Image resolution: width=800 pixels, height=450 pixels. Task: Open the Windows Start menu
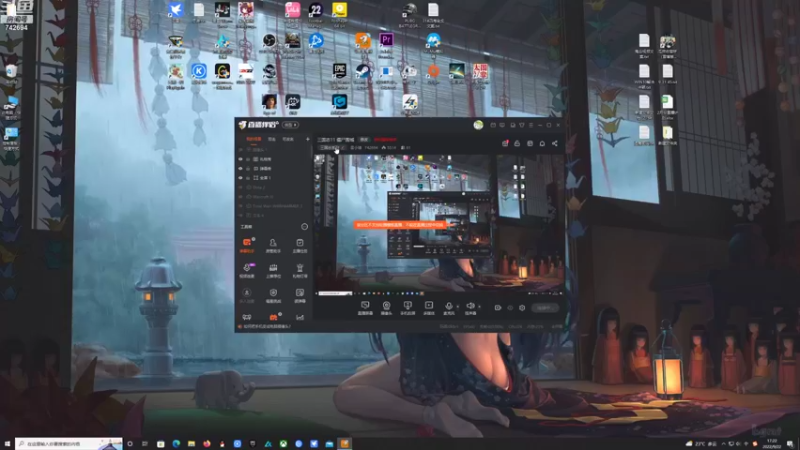(7, 444)
